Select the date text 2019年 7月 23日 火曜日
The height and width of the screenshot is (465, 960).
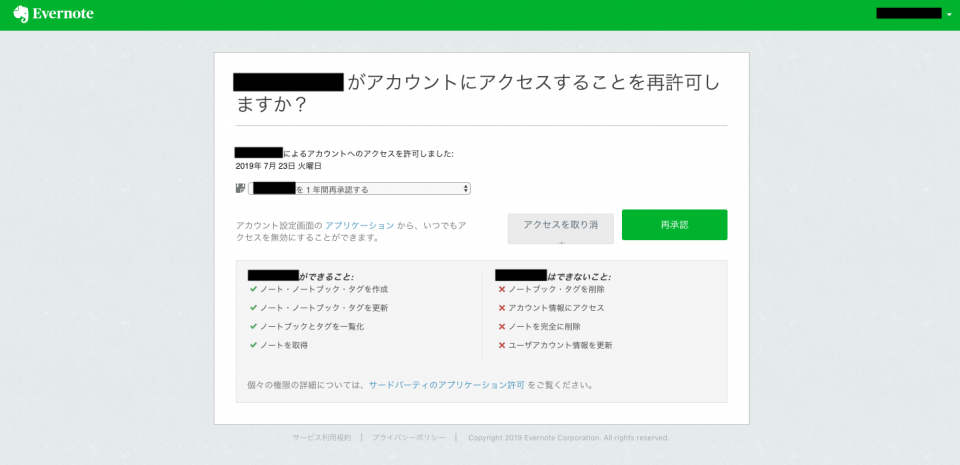[279, 166]
